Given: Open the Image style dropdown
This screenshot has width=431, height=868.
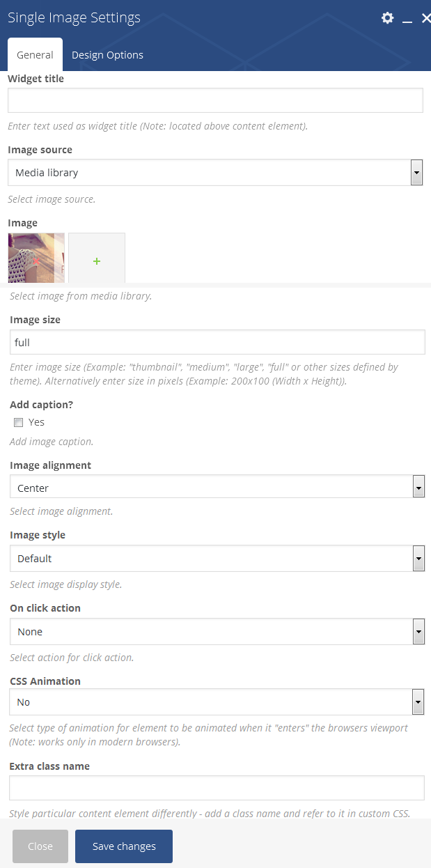Looking at the screenshot, I should 217,559.
